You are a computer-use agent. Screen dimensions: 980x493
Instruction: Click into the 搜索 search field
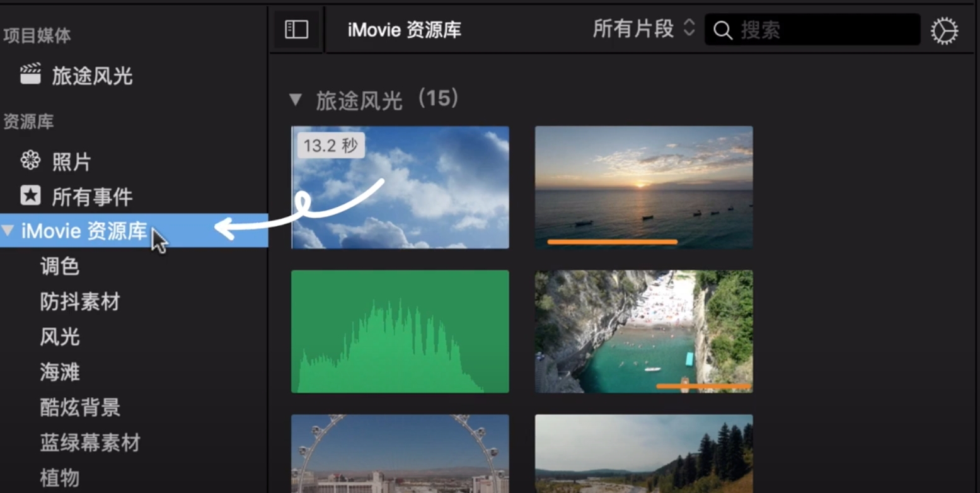click(812, 30)
